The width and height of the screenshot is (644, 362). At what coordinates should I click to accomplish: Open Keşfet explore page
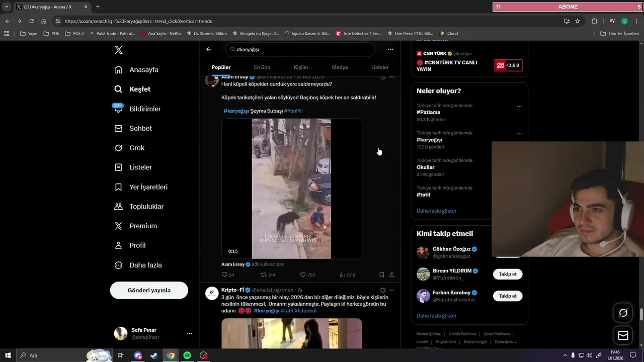click(132, 89)
